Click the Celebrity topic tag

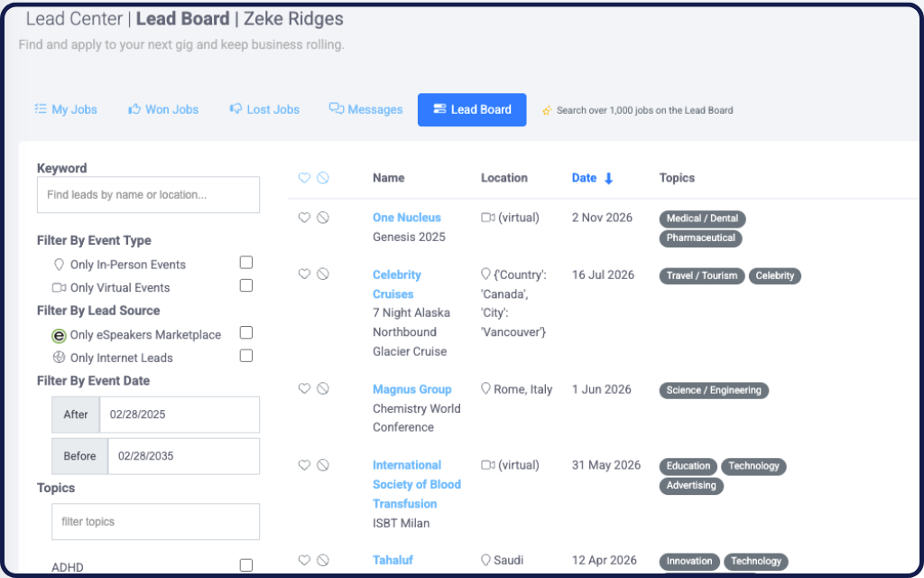(775, 276)
